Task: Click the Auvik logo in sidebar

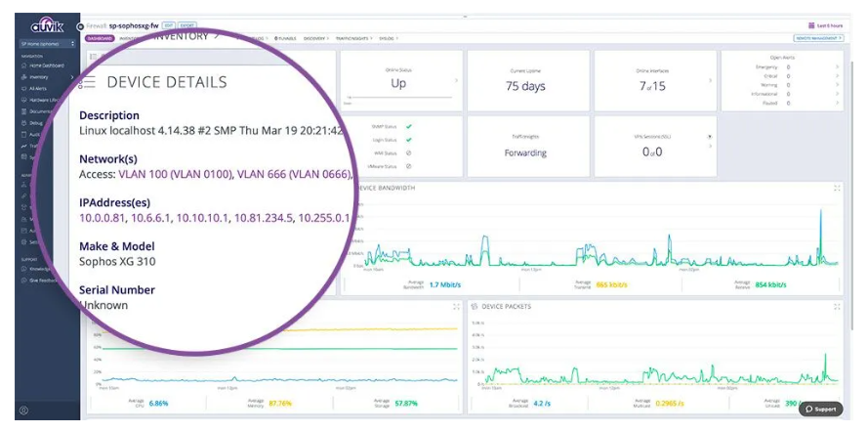Action: click(48, 26)
